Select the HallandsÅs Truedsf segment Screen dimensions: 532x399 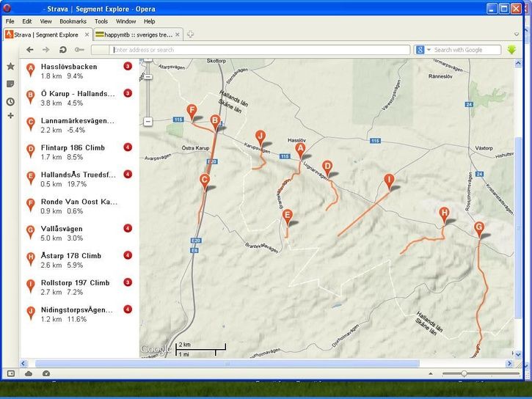tap(79, 179)
